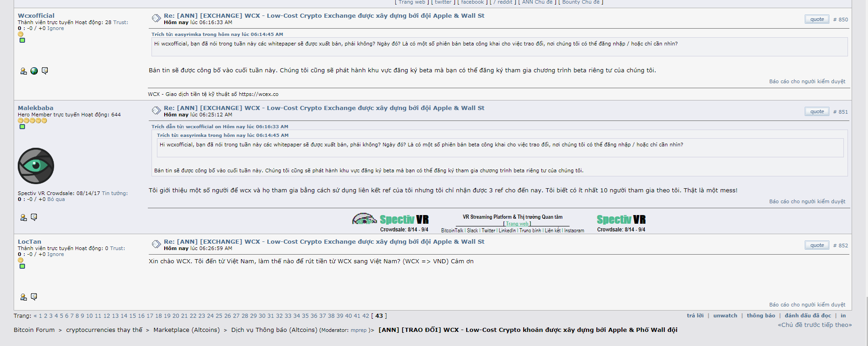Click 'unwatch' for this topic

(x=725, y=316)
